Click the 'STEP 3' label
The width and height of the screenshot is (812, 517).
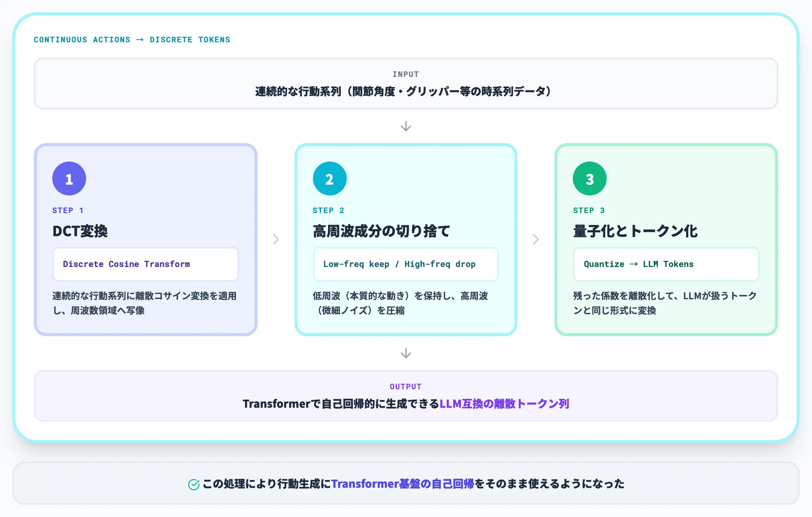589,210
